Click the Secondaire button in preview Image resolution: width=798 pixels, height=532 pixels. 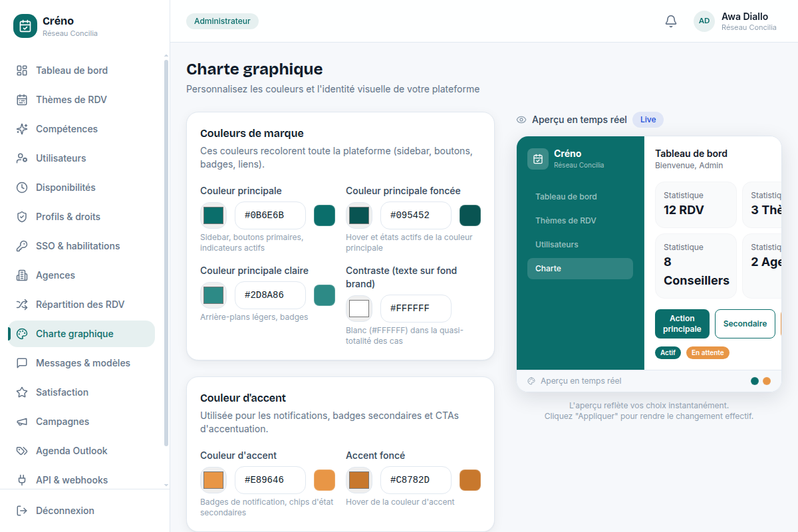[745, 324]
